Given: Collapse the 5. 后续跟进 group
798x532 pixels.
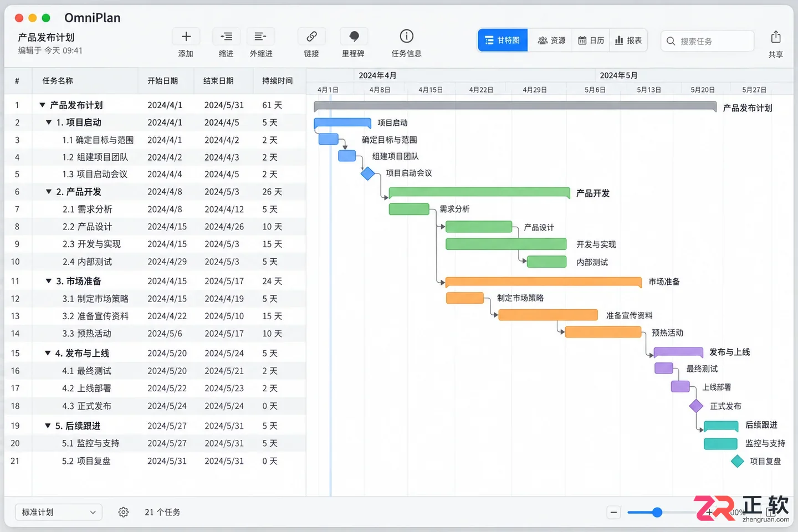Looking at the screenshot, I should click(48, 426).
